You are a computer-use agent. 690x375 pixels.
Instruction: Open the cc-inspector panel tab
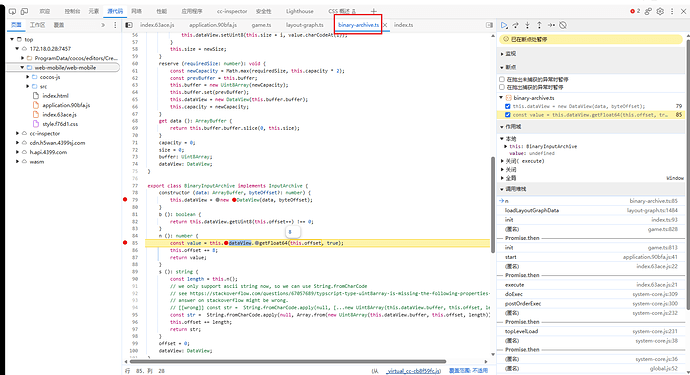coord(232,11)
